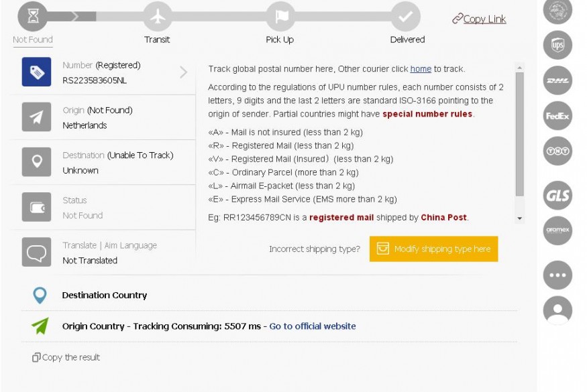
Task: Click Copy the result
Action: [66, 357]
